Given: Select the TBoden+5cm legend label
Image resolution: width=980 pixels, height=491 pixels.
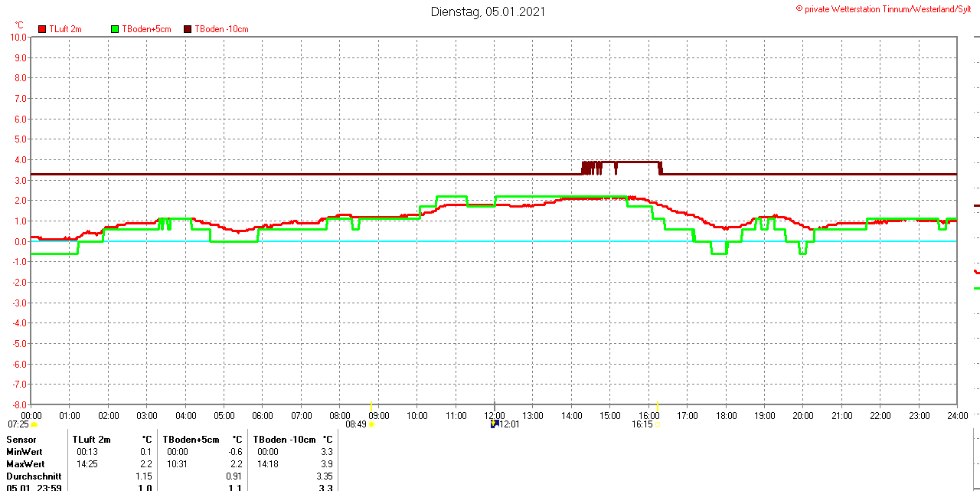Looking at the screenshot, I should click(146, 29).
